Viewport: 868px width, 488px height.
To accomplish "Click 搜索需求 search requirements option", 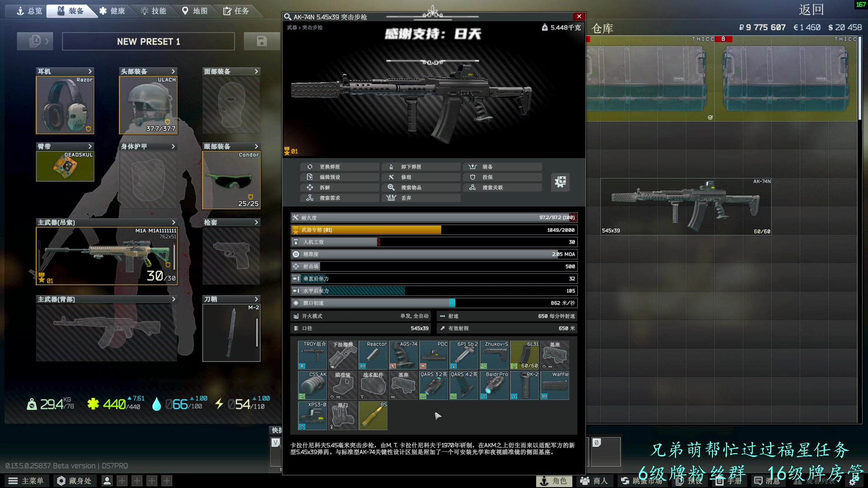I will click(340, 198).
